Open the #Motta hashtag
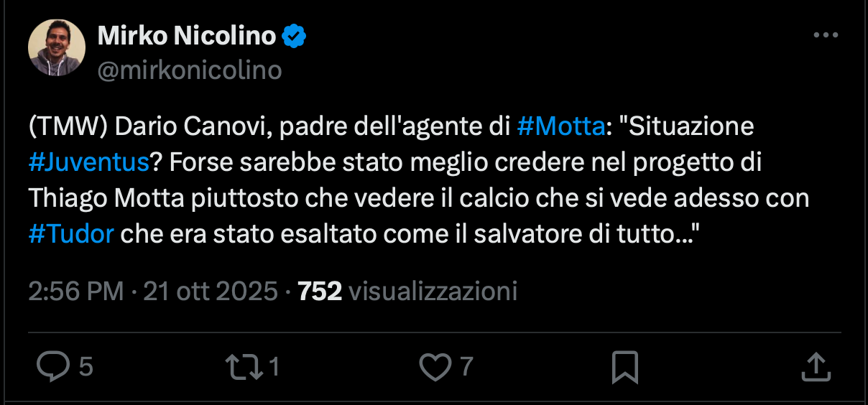This screenshot has height=405, width=868. click(560, 127)
